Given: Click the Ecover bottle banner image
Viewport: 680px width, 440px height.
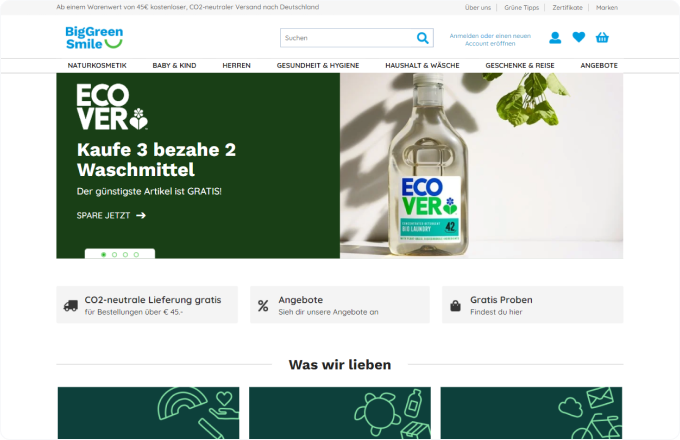Looking at the screenshot, I should [481, 166].
